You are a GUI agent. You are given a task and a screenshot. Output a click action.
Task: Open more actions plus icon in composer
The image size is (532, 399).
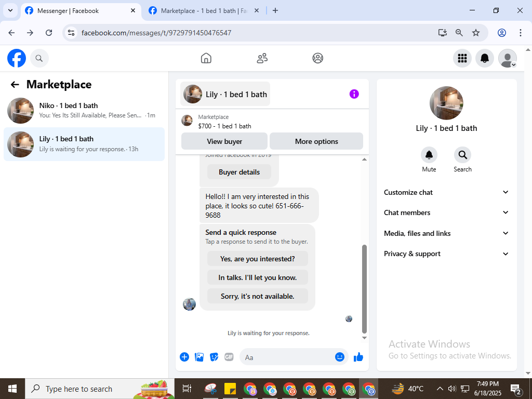(184, 357)
